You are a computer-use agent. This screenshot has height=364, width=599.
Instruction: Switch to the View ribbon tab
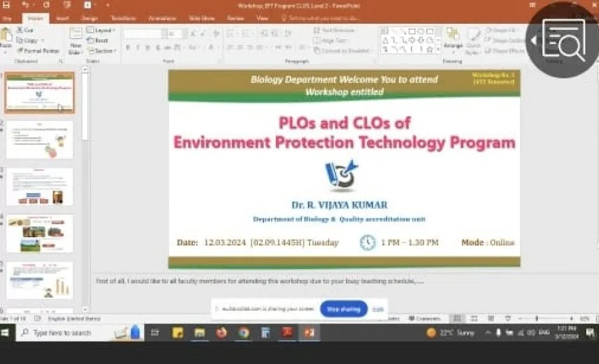click(262, 18)
